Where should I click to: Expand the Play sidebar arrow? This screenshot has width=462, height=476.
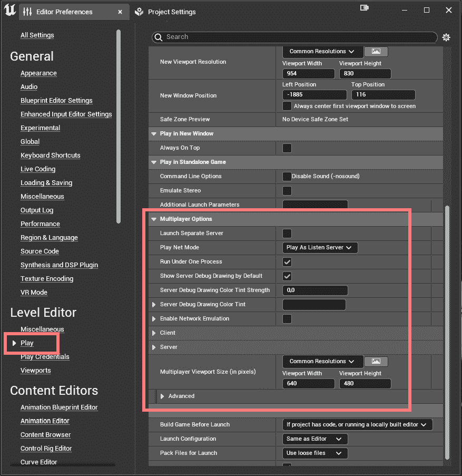[x=14, y=343]
